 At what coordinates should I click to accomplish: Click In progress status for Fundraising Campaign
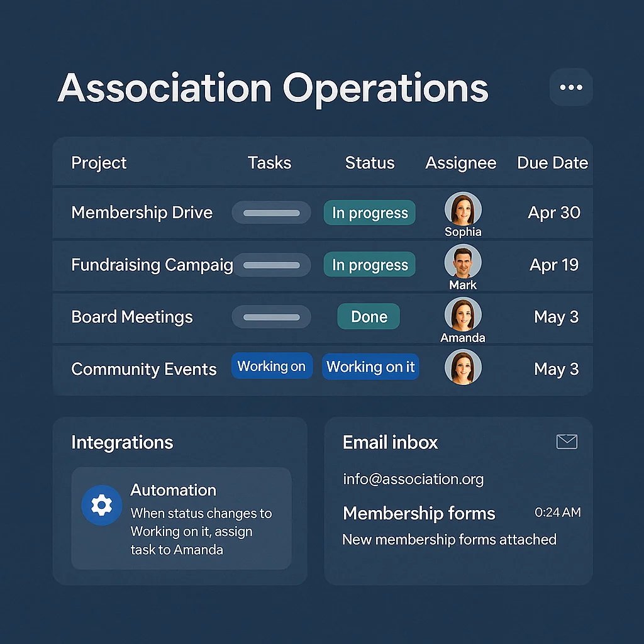click(x=370, y=265)
